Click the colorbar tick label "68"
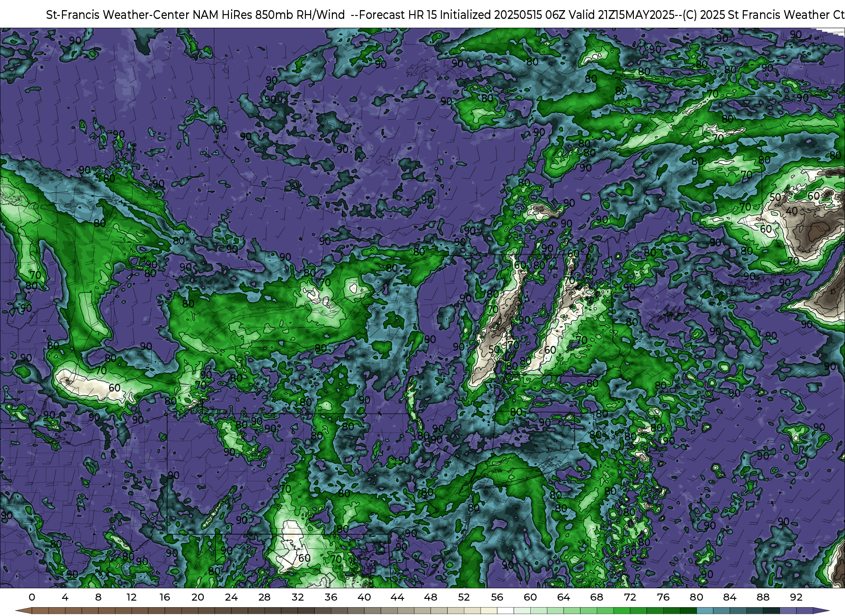Screen dimensions: 845x616 pyautogui.click(x=597, y=597)
